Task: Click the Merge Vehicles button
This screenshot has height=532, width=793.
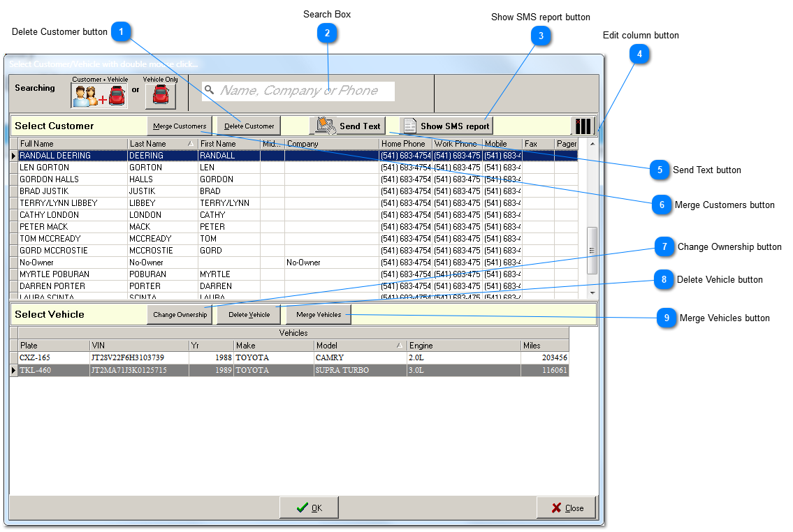Action: pyautogui.click(x=319, y=315)
